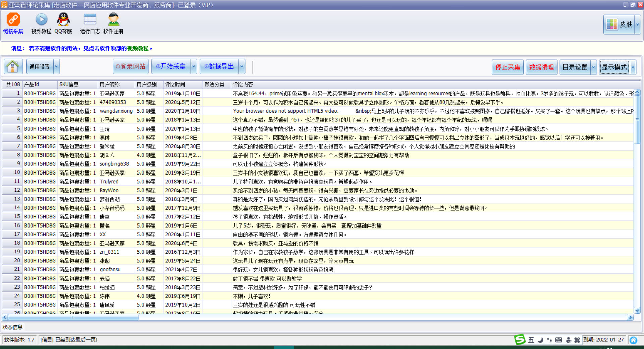Open the 视频教程 video tutorial
The image size is (644, 349).
click(41, 23)
